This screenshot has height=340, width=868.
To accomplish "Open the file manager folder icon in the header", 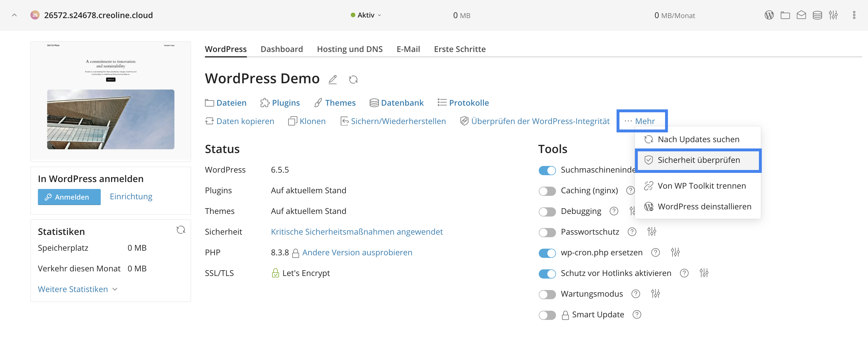I will [785, 15].
